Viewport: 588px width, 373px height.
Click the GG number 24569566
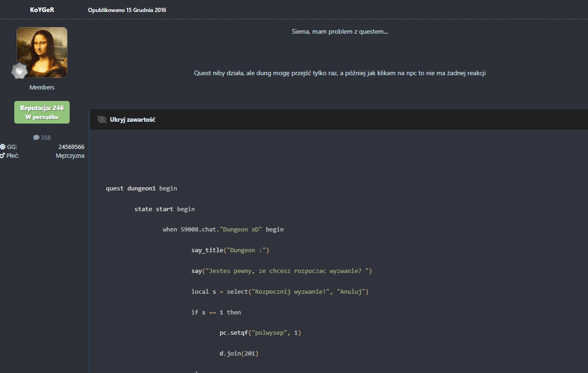pyautogui.click(x=71, y=147)
